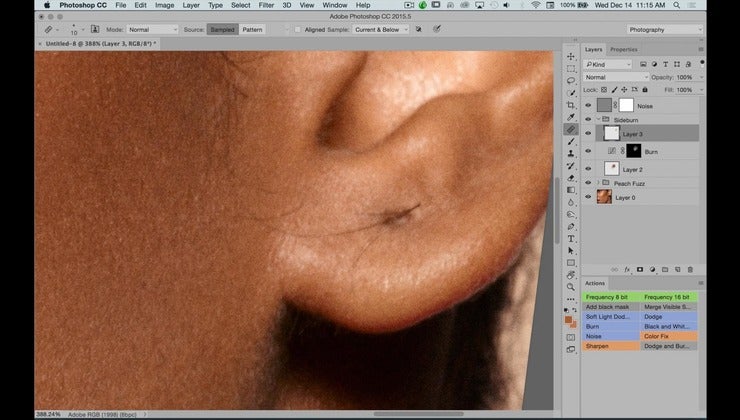Open the layer Kind filter dropdown
This screenshot has width=740, height=420.
(607, 64)
